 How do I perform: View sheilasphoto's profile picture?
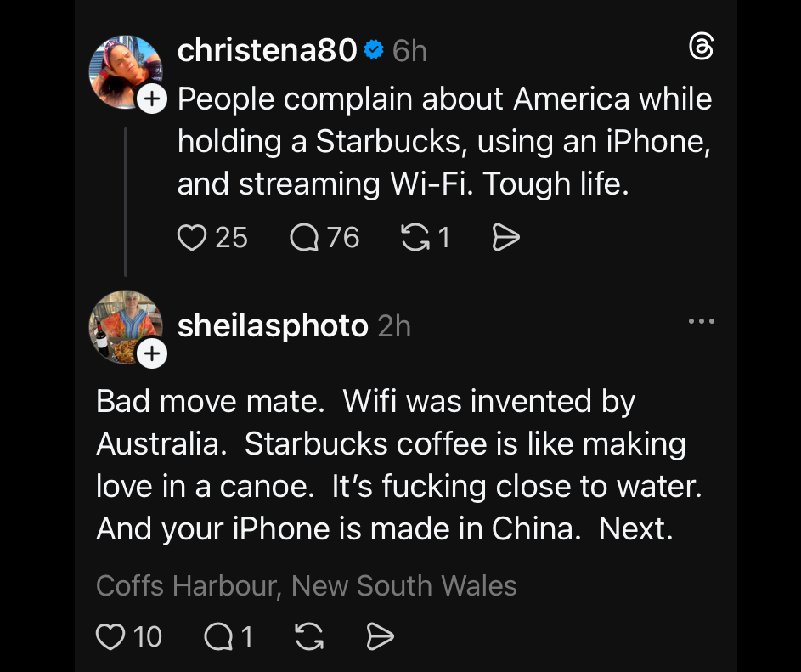coord(124,325)
